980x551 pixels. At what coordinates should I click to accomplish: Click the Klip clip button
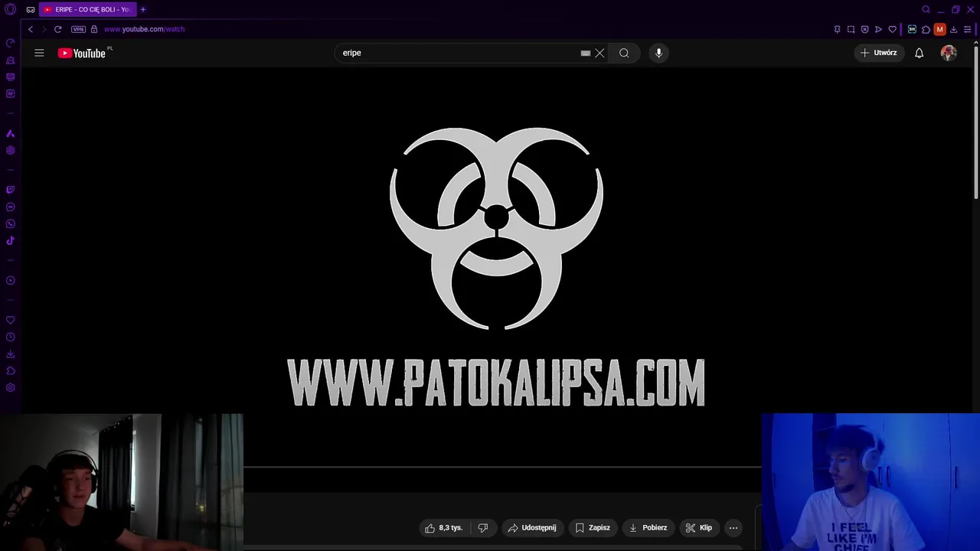(x=698, y=527)
